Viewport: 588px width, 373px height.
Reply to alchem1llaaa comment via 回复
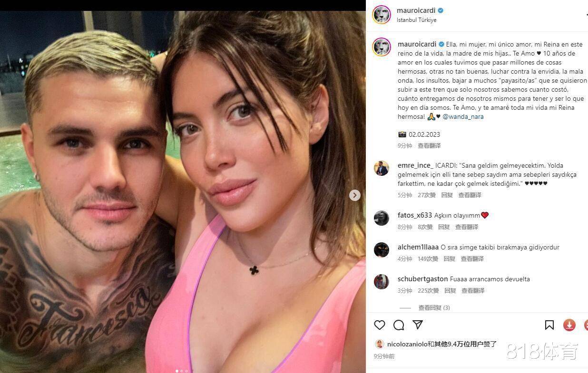450,259
